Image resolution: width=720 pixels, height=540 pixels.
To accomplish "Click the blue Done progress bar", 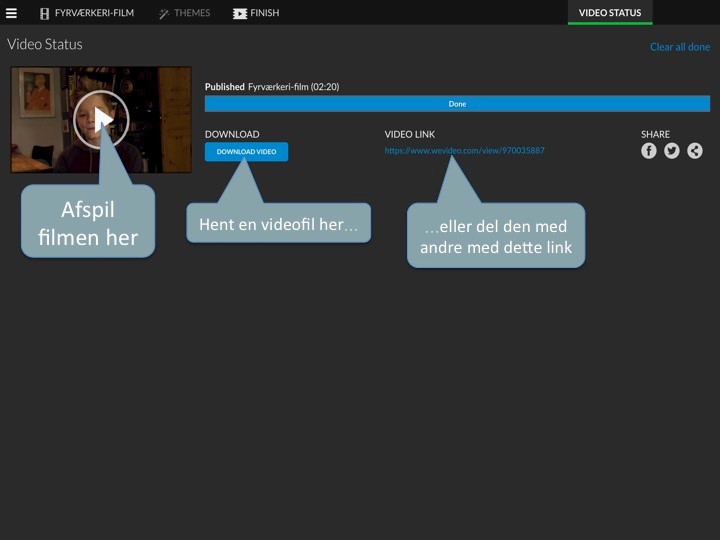I will (x=457, y=104).
